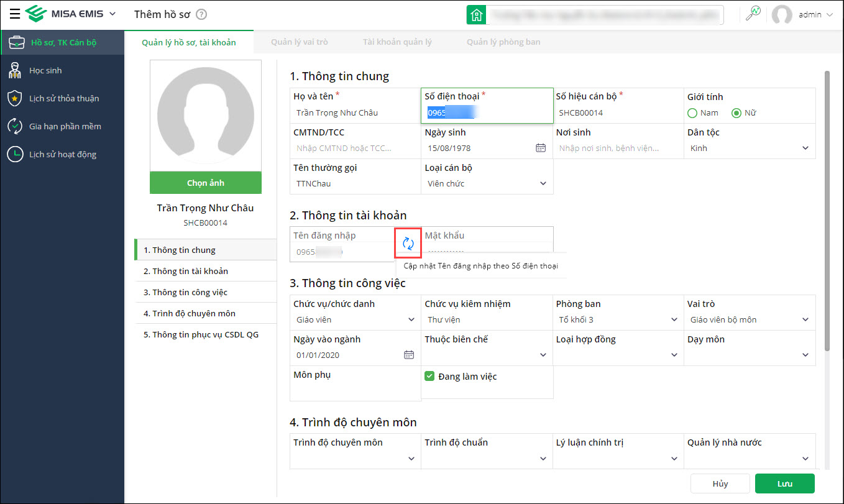Viewport: 844px width, 504px height.
Task: Click the refresh Tên đăng nhập sync icon
Action: [408, 244]
